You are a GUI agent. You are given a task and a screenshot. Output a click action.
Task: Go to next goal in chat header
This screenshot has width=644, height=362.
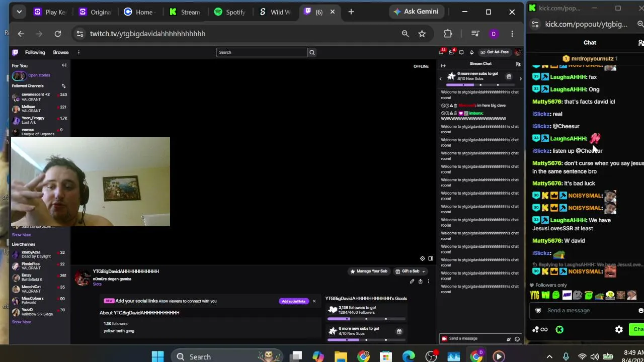pyautogui.click(x=520, y=78)
